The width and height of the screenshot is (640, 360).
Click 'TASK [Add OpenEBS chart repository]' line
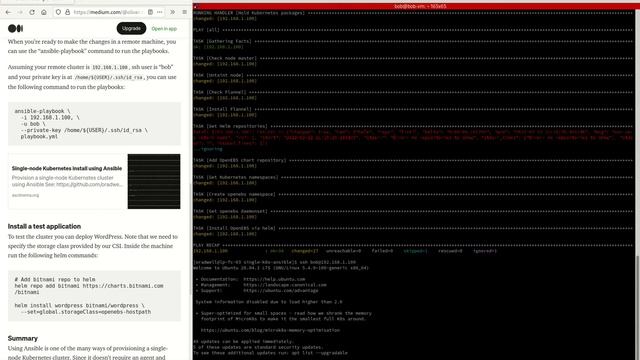412,160
